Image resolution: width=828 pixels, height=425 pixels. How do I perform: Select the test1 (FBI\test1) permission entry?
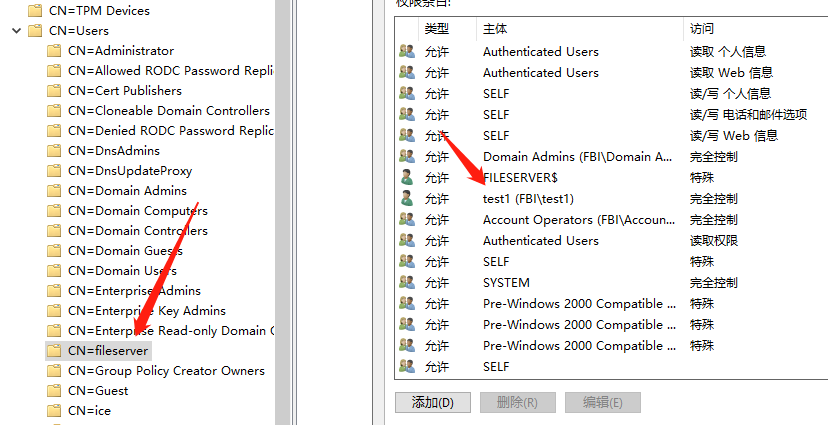click(x=528, y=199)
